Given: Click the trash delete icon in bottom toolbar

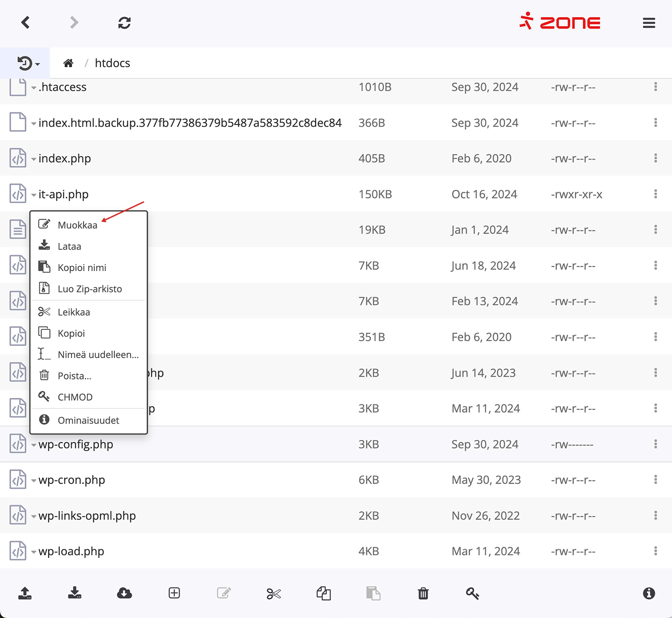Looking at the screenshot, I should [x=423, y=594].
